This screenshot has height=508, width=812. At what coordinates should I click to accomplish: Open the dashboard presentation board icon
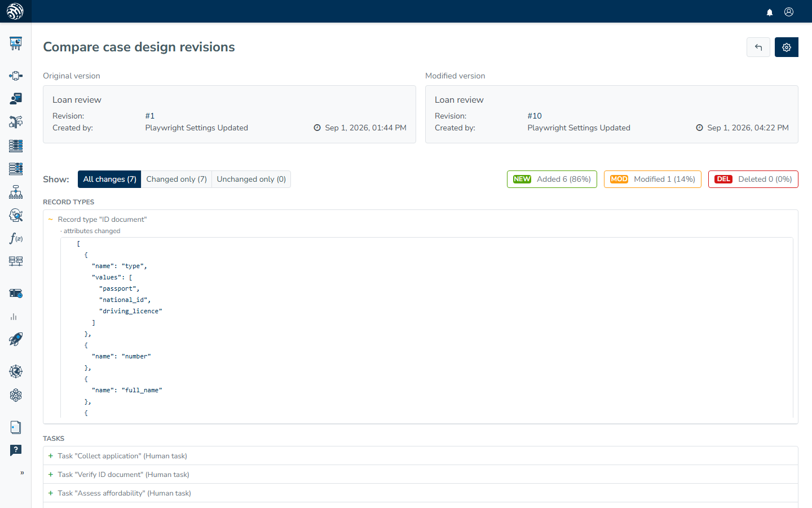pos(16,43)
